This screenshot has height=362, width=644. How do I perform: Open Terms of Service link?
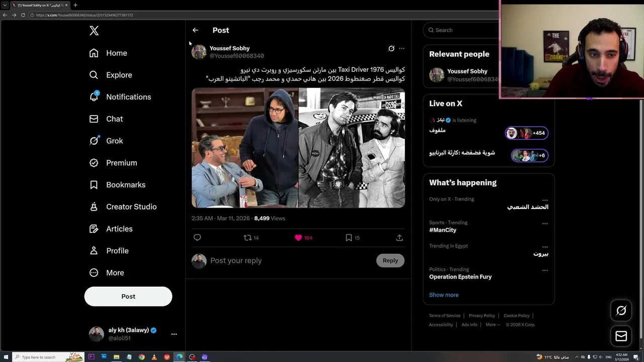(x=445, y=316)
